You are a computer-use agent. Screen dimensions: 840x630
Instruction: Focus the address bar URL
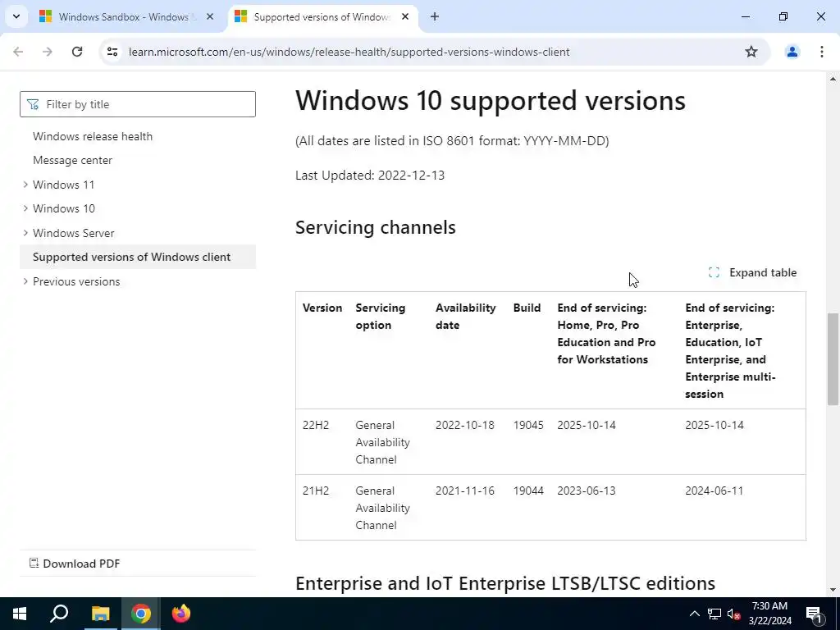click(x=349, y=52)
